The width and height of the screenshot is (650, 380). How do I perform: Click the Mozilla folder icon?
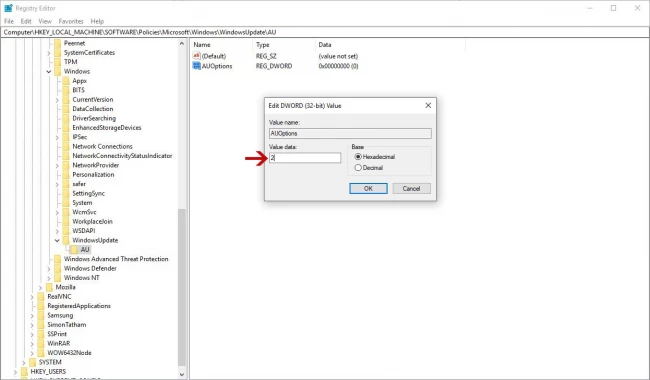click(49, 287)
